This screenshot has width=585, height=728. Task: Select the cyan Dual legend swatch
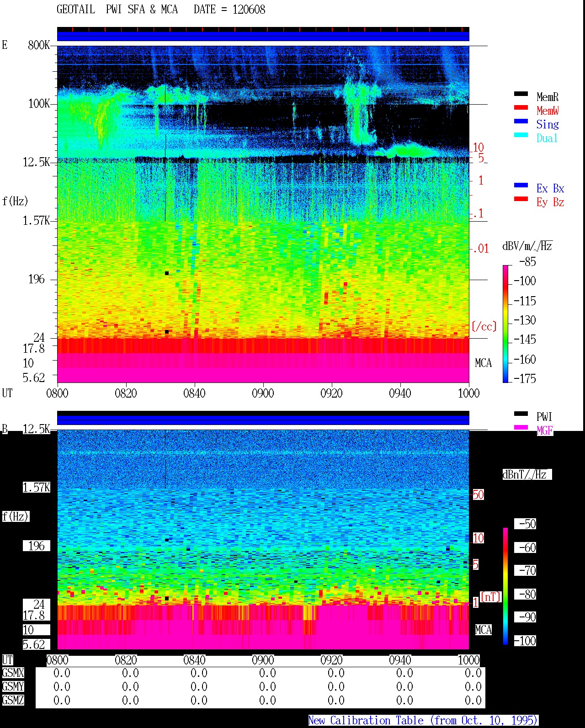point(521,135)
